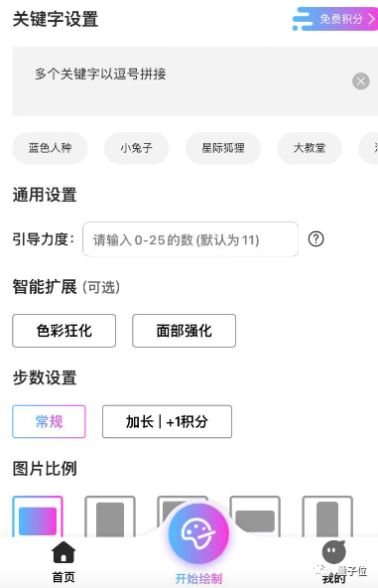The width and height of the screenshot is (378, 588).
Task: Open the guidance strength help icon
Action: coord(315,238)
